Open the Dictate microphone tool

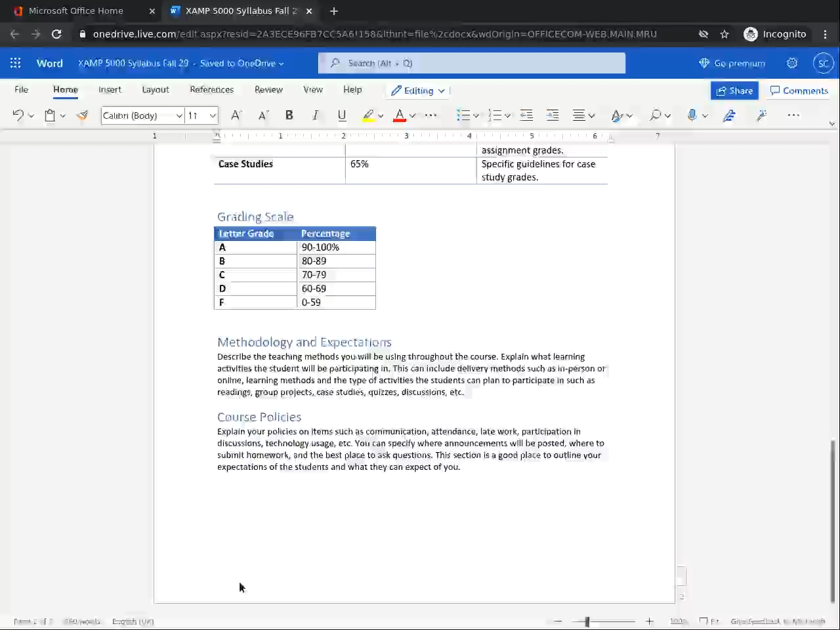coord(692,115)
